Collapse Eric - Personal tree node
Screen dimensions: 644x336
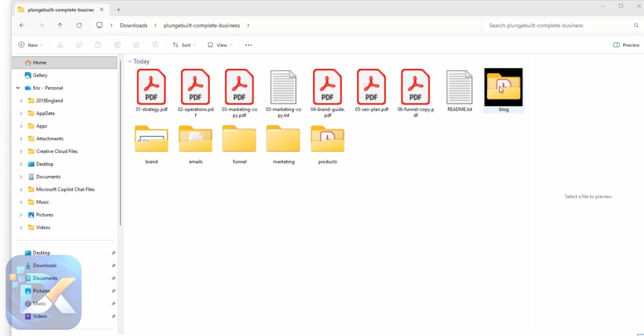(18, 88)
